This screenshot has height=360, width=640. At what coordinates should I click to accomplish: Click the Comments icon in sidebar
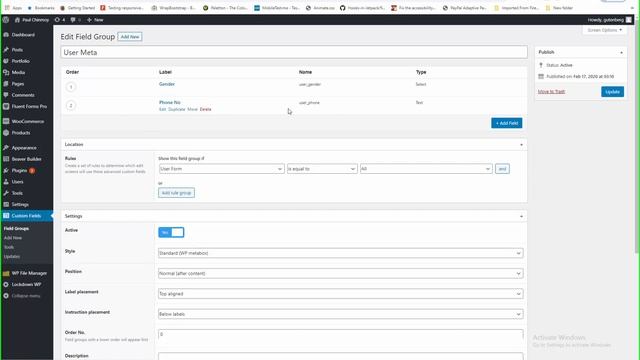(6, 95)
